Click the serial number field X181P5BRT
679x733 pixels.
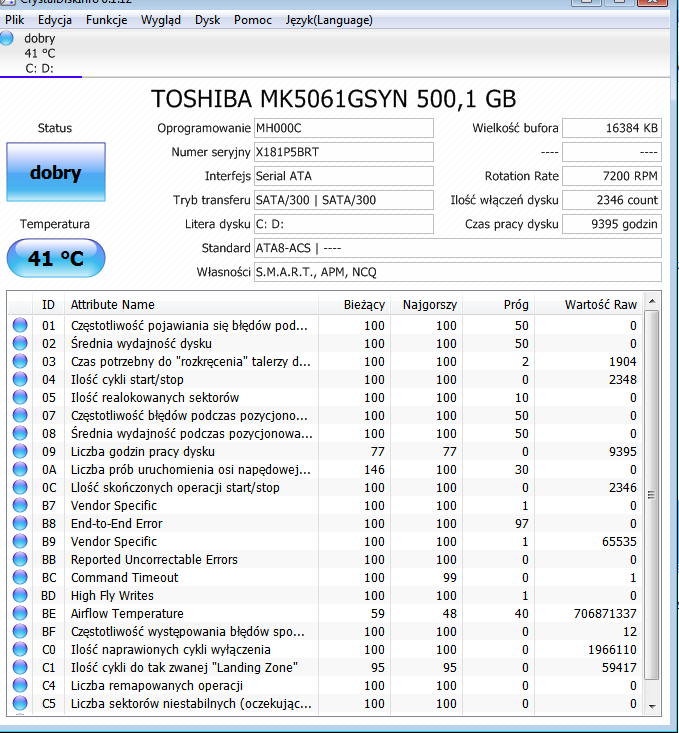click(344, 152)
